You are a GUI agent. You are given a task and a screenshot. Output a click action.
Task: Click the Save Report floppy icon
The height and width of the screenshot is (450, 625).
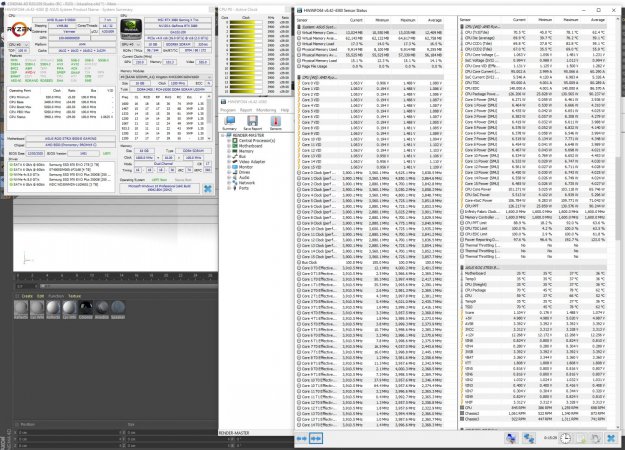[252, 123]
